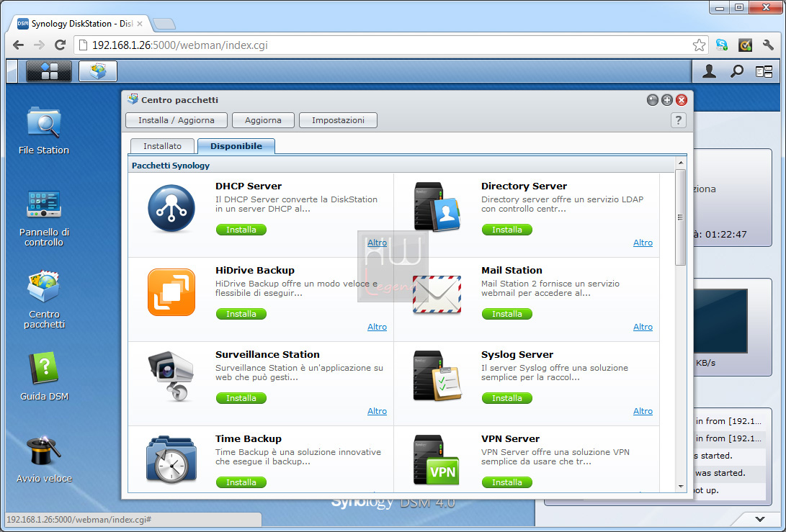This screenshot has height=532, width=786.
Task: Open Altro link for Mail Station
Action: pos(643,327)
